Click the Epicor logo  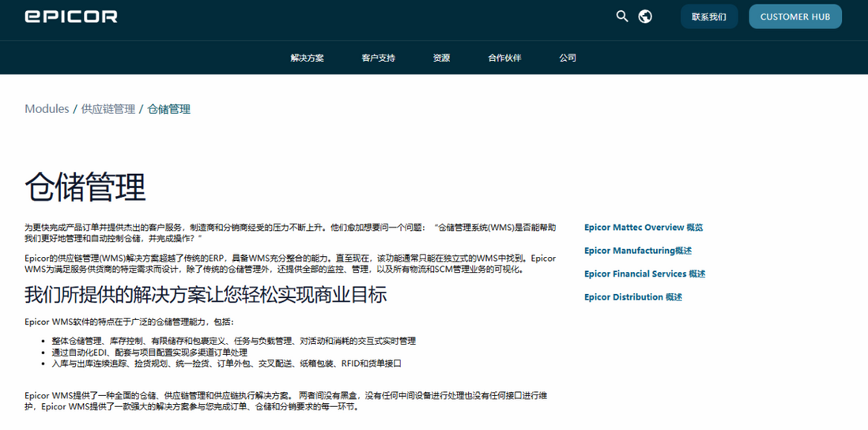tap(71, 16)
